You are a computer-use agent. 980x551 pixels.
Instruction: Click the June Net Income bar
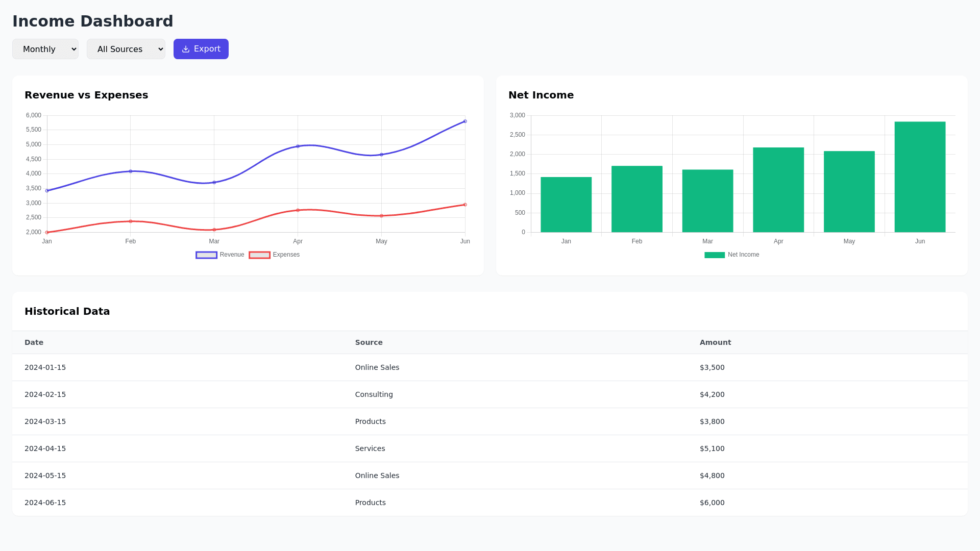click(x=920, y=177)
